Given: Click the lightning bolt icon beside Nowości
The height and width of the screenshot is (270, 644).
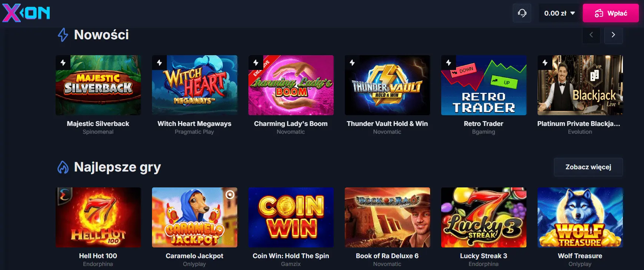Looking at the screenshot, I should pyautogui.click(x=63, y=35).
